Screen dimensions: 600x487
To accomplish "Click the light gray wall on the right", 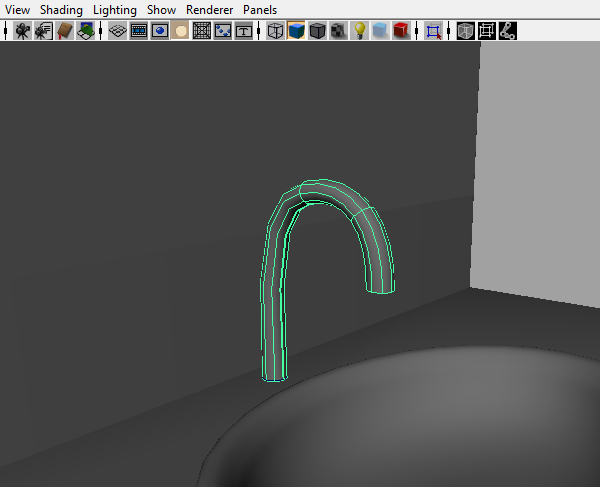I will (x=536, y=165).
